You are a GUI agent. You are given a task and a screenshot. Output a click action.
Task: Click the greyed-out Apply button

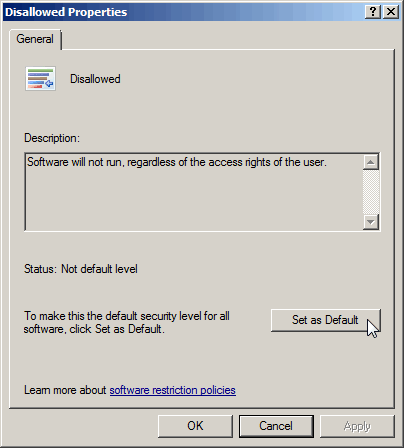357,426
